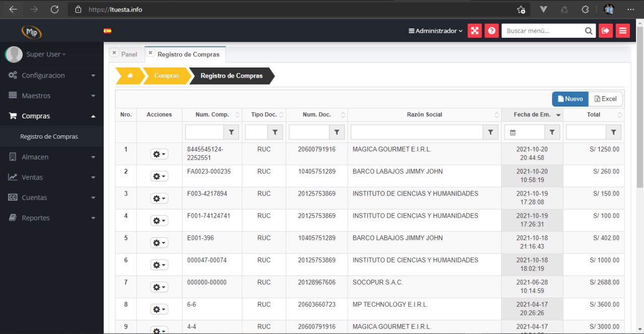The height and width of the screenshot is (334, 644).
Task: Expand the Maestros sidebar menu
Action: coord(52,96)
